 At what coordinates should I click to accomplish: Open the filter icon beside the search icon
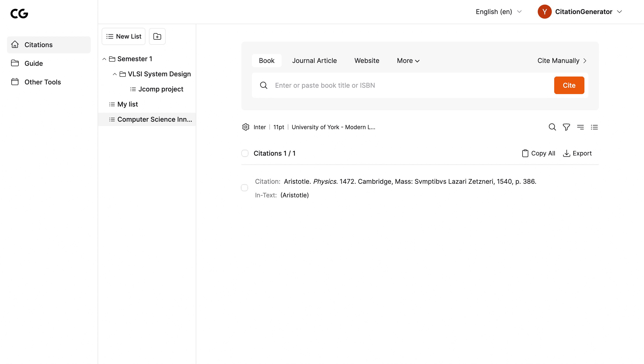click(x=566, y=127)
